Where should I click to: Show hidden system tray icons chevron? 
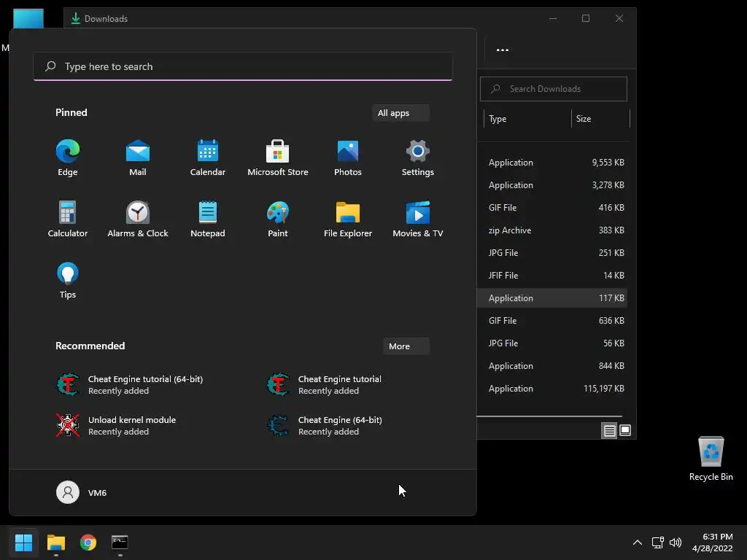pos(638,542)
